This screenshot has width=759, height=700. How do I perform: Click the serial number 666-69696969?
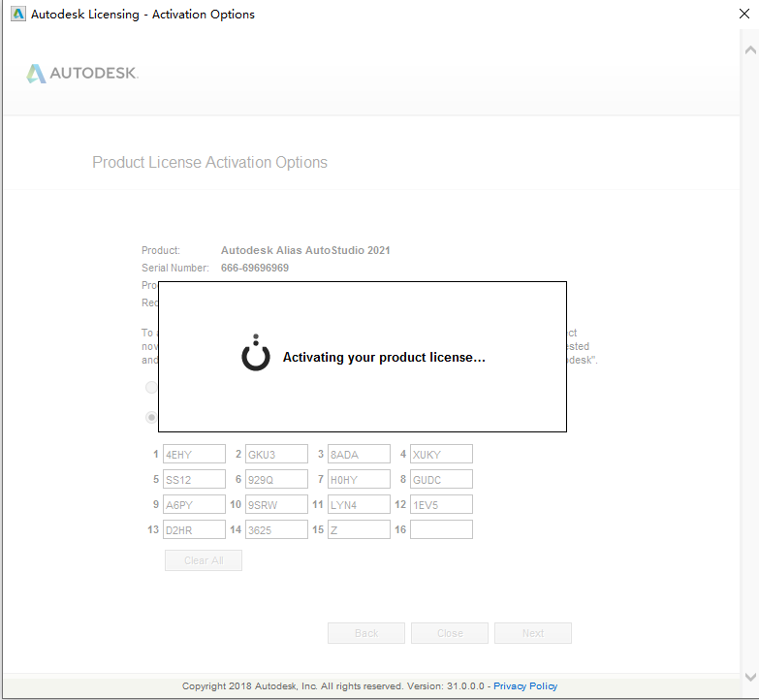click(x=255, y=268)
